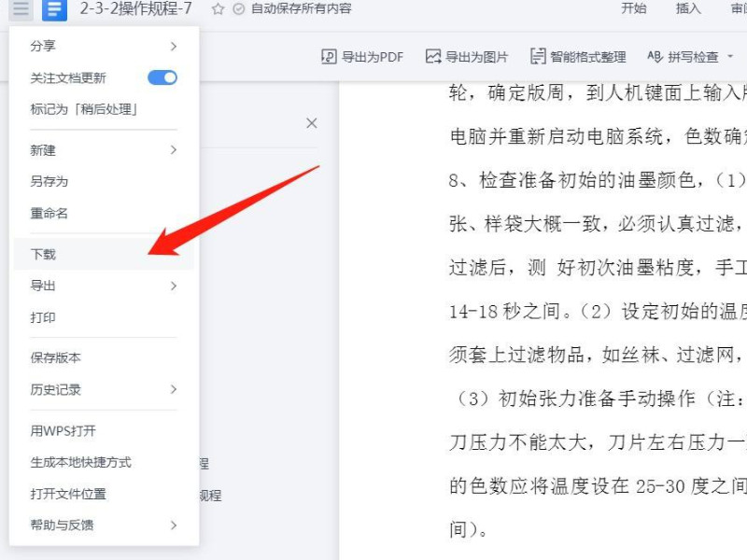Click the blue document icon
The height and width of the screenshot is (560, 747).
point(54,9)
